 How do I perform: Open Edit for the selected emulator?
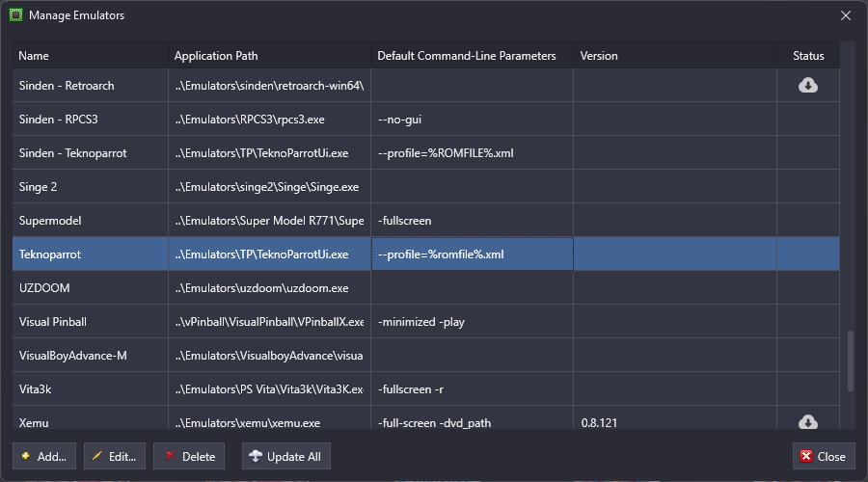115,456
